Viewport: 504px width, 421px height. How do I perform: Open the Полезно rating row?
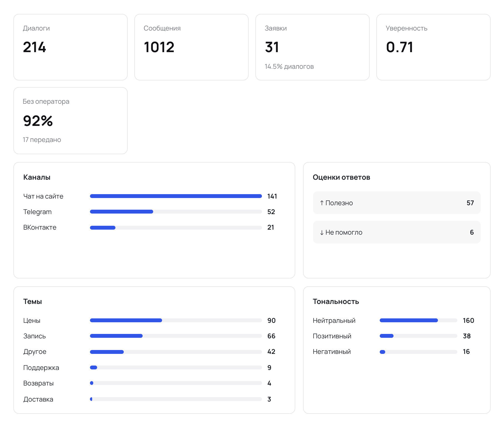[397, 203]
